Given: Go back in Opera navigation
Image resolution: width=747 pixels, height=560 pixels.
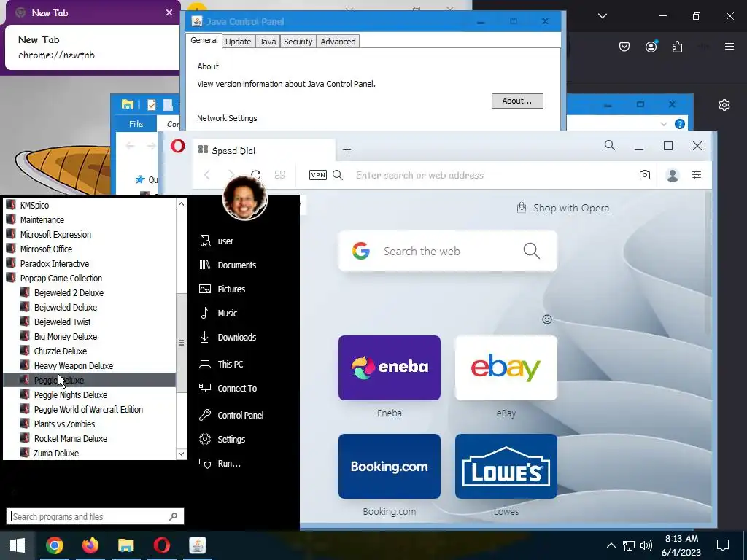Looking at the screenshot, I should click(207, 175).
